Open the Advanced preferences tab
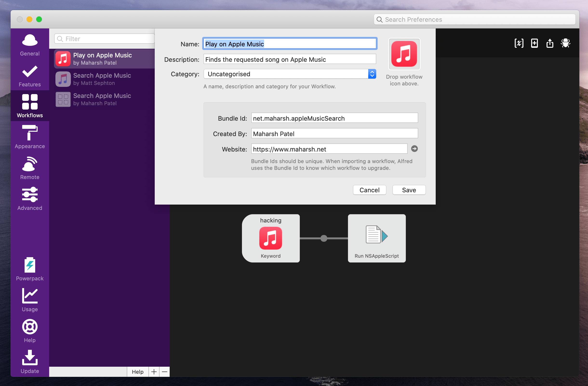The height and width of the screenshot is (386, 588). (30, 199)
